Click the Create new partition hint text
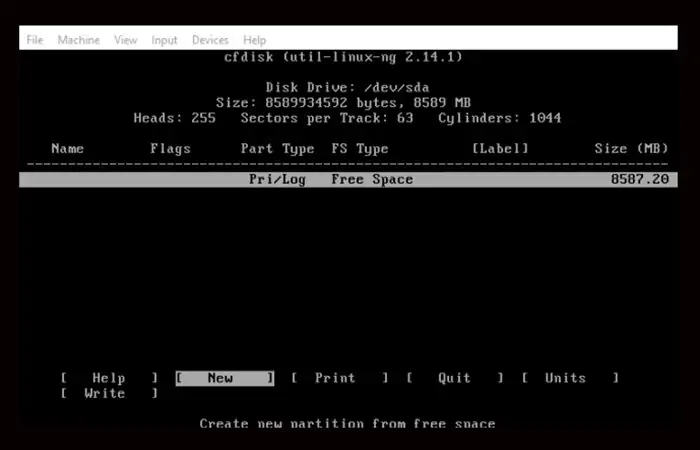 [347, 423]
